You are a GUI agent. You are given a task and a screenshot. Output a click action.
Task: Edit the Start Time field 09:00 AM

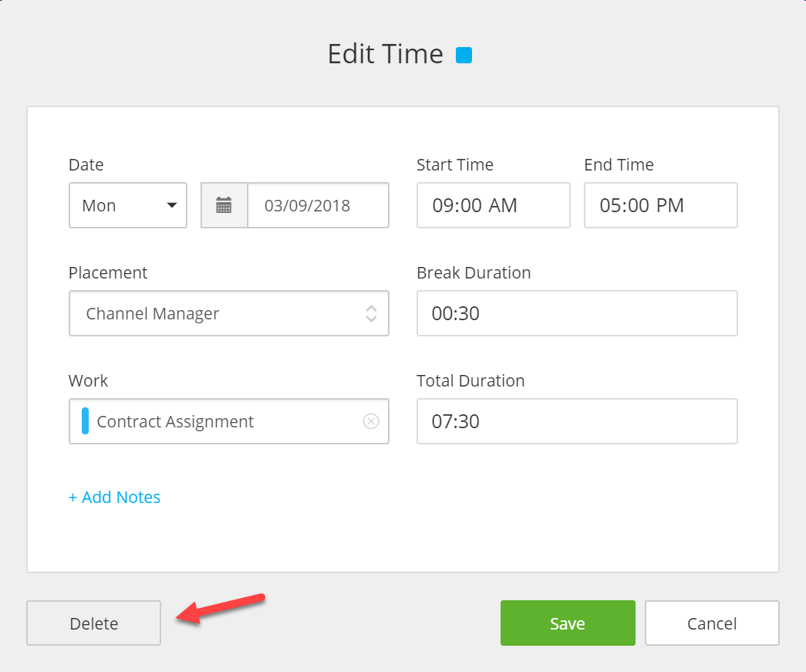click(x=493, y=205)
